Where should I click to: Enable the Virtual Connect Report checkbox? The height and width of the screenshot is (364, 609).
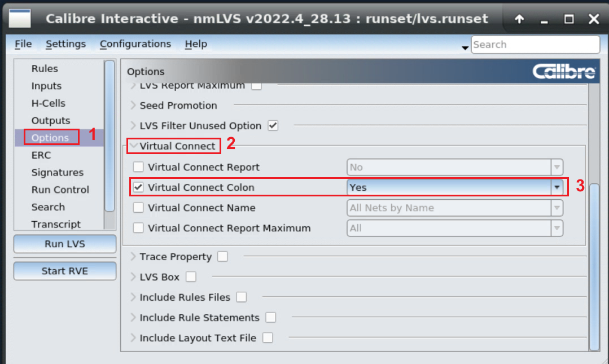[138, 167]
